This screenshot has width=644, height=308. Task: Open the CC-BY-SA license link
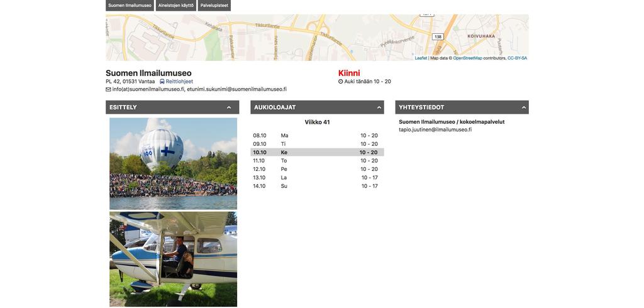coord(517,58)
